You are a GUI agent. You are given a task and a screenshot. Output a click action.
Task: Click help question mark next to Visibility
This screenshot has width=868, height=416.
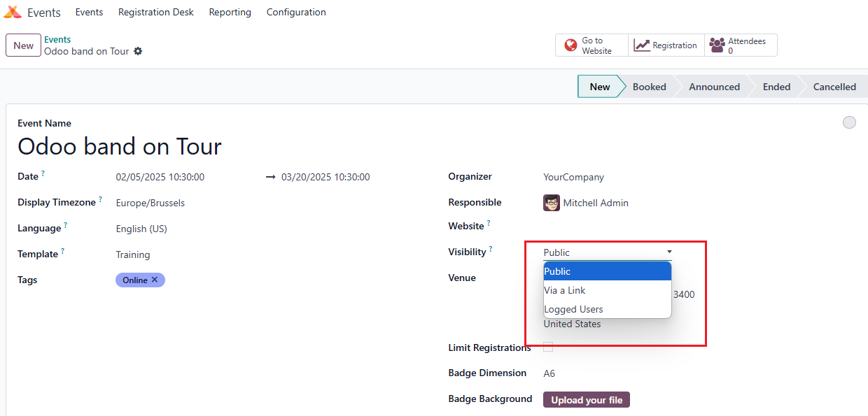pos(491,249)
